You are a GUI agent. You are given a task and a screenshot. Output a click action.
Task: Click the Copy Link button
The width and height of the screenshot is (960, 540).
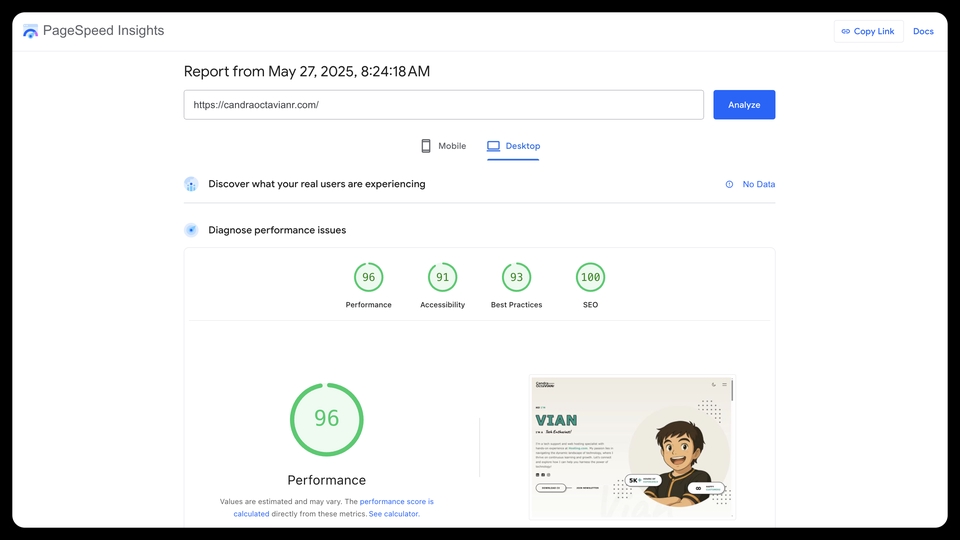coord(868,31)
